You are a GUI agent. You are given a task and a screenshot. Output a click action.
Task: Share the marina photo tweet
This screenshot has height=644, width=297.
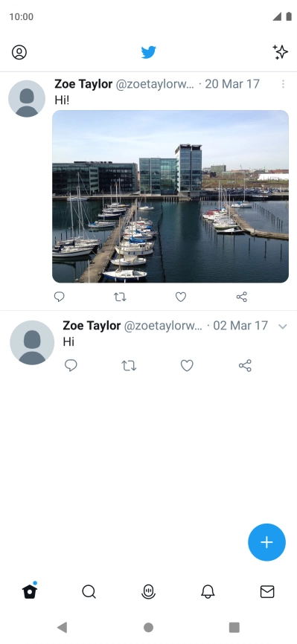click(242, 297)
